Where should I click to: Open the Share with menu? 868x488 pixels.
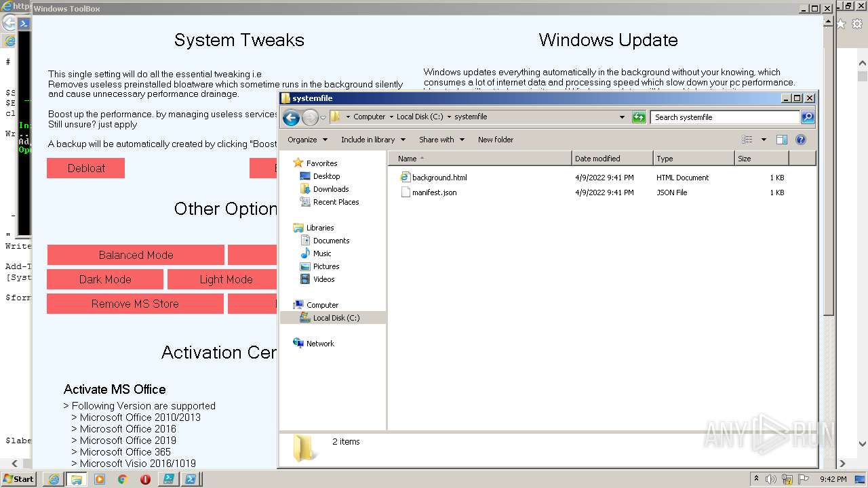point(441,140)
